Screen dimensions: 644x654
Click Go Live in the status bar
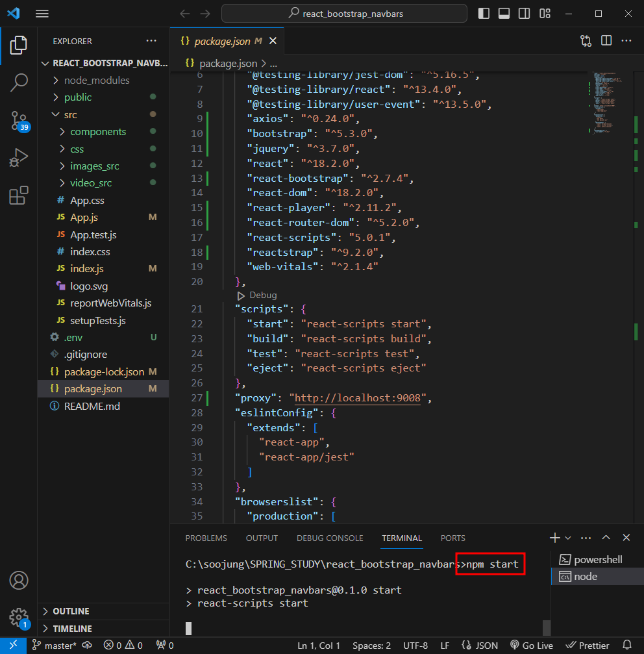pos(532,646)
